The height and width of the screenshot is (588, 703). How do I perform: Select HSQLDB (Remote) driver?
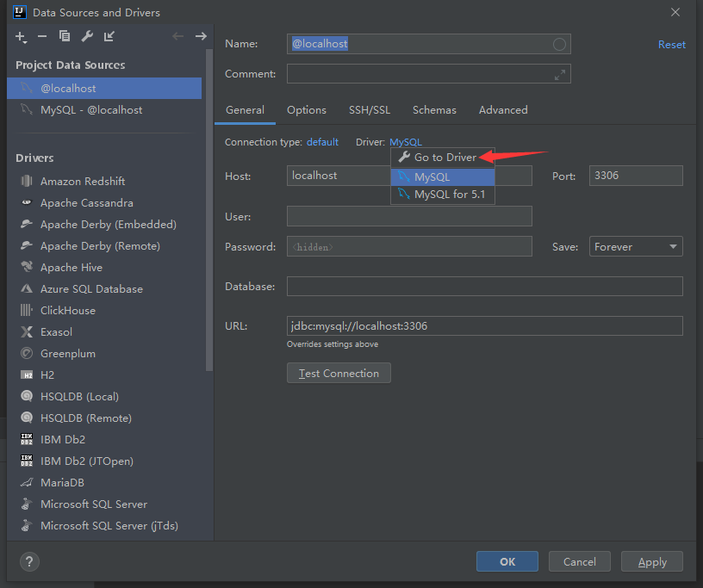[104, 418]
